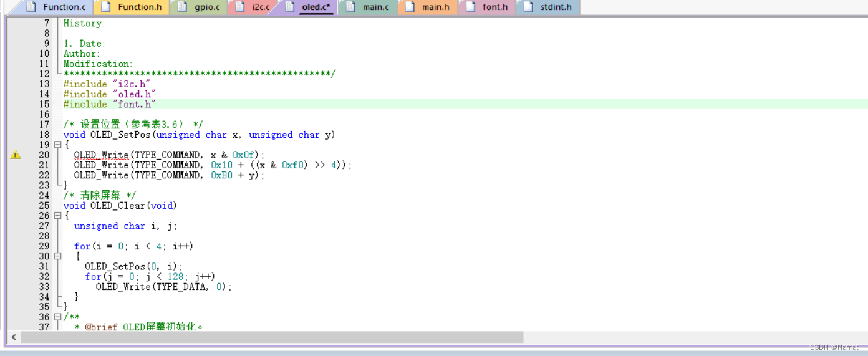868x356 pixels.
Task: Select the gpio.c tab
Action: tap(198, 7)
